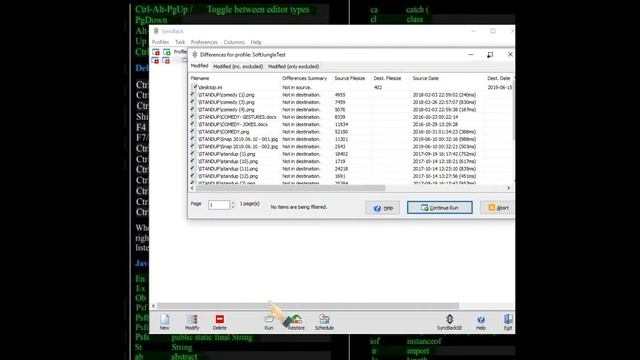Maximize the Differences dialog window

click(490, 55)
